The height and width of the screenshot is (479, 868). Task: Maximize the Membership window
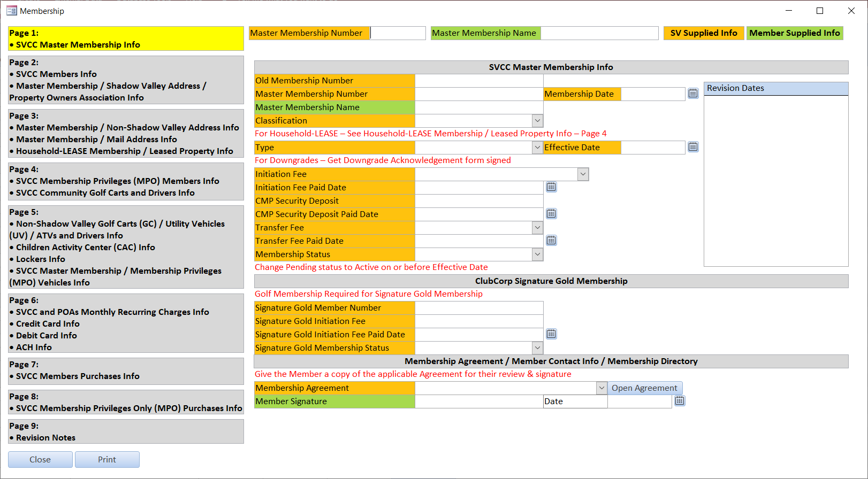(x=819, y=11)
